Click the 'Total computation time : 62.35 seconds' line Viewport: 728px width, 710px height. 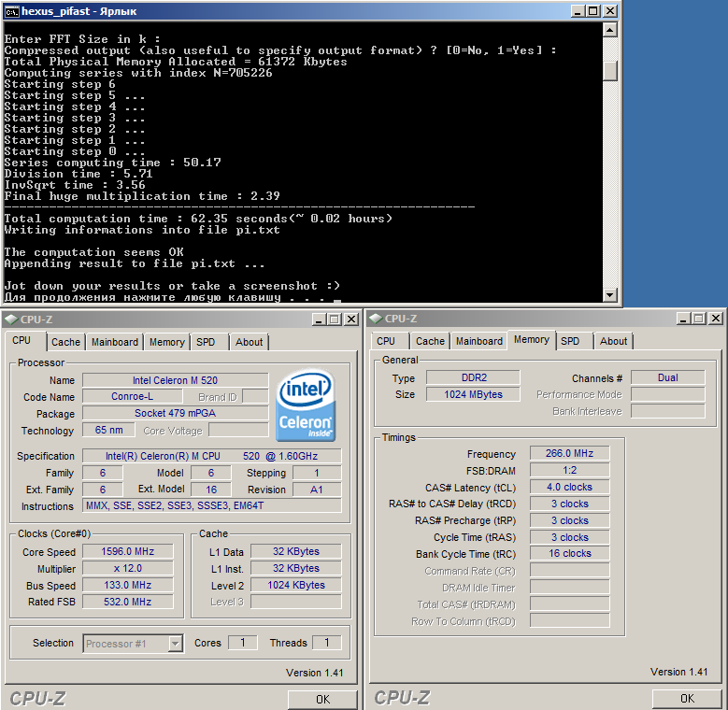(198, 219)
